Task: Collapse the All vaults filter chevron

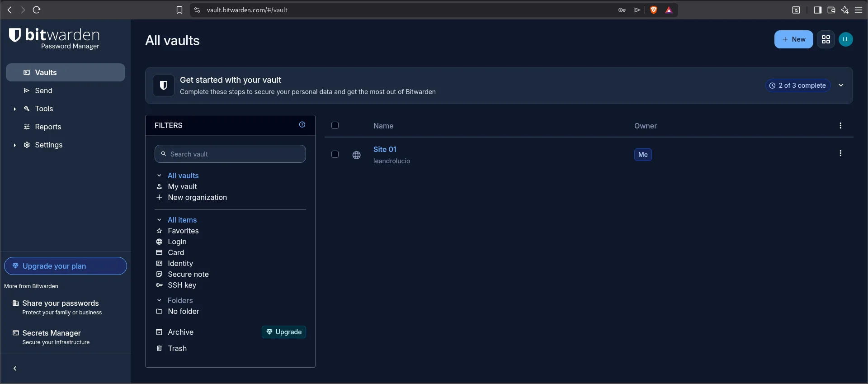Action: point(159,175)
